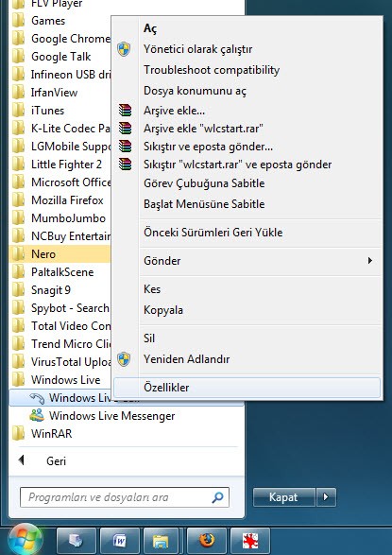The image size is (392, 555).
Task: Click the Windows Start orb
Action: click(x=26, y=540)
